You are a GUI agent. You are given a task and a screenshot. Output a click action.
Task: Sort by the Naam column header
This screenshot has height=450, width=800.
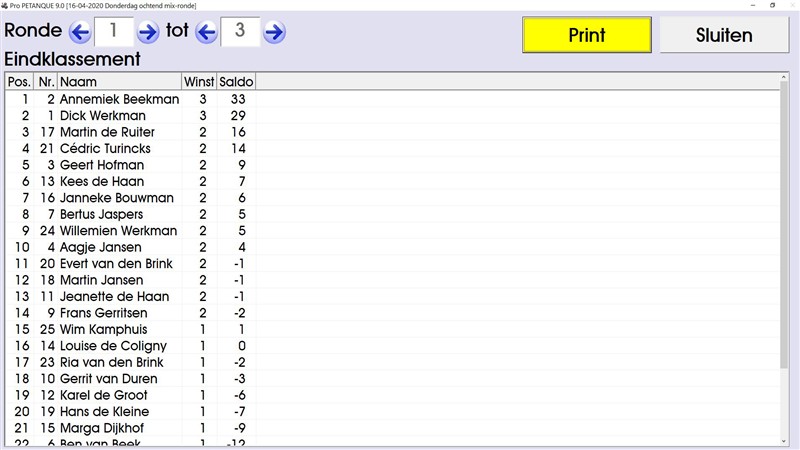118,81
